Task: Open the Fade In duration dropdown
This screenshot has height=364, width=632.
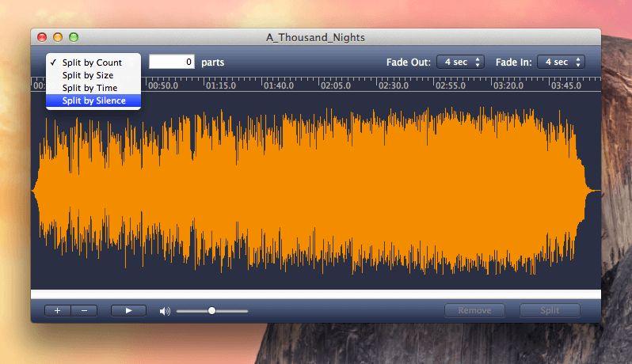Action: [x=561, y=62]
